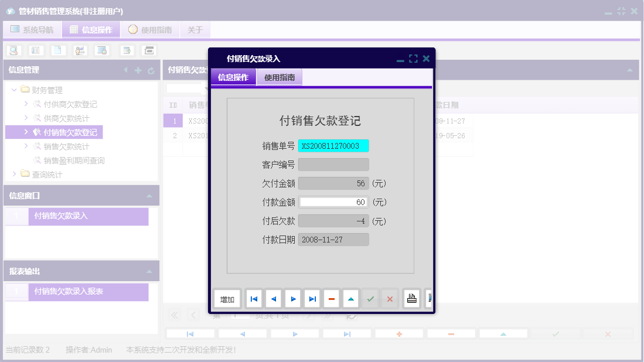Click the add (+) icon on 信息管理 panel header
Screen dimensions: 644x362
(137, 70)
